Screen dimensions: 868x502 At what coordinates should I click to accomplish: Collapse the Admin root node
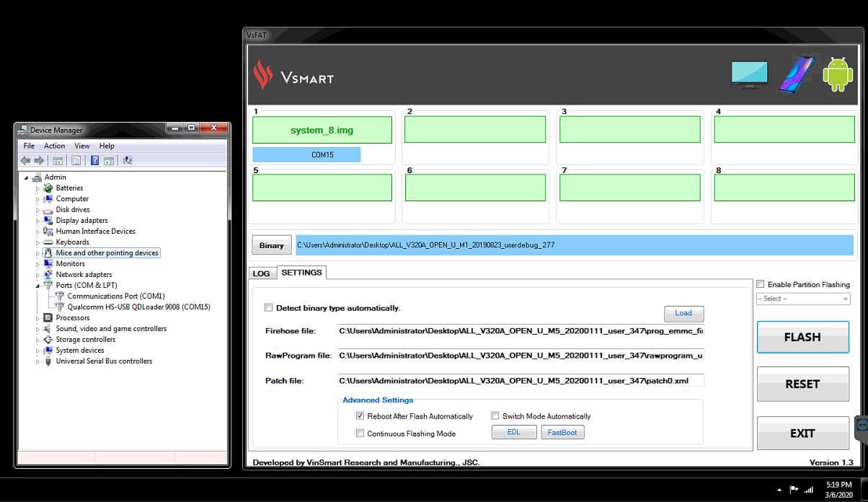click(x=27, y=177)
